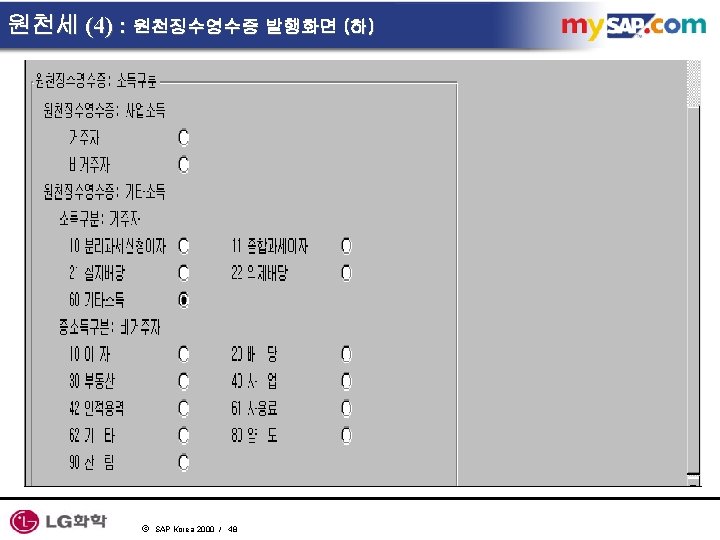
Task: Select the 42 인적용역 radio button
Action: click(x=184, y=408)
